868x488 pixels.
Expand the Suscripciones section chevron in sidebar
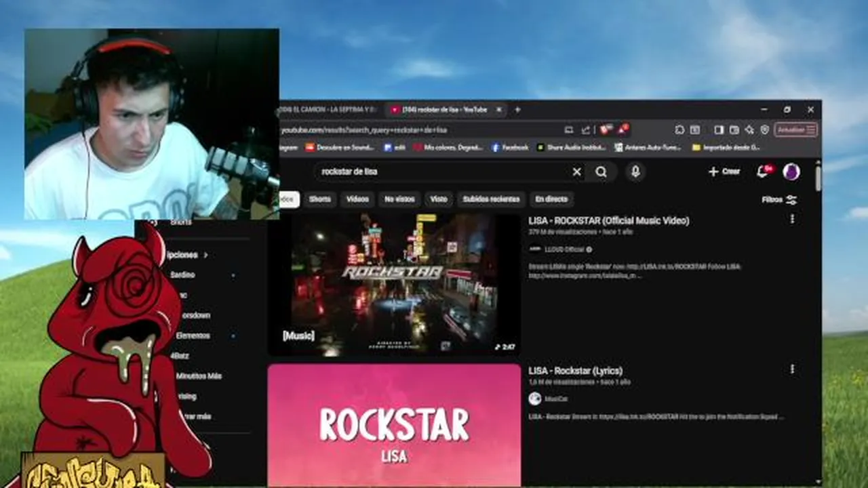coord(205,255)
